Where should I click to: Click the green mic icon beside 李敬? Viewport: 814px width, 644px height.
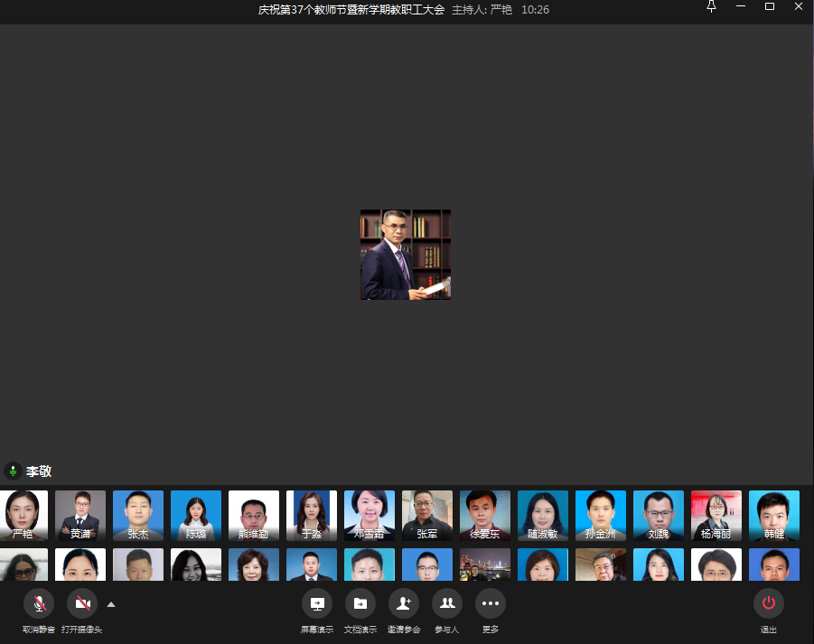click(x=13, y=471)
